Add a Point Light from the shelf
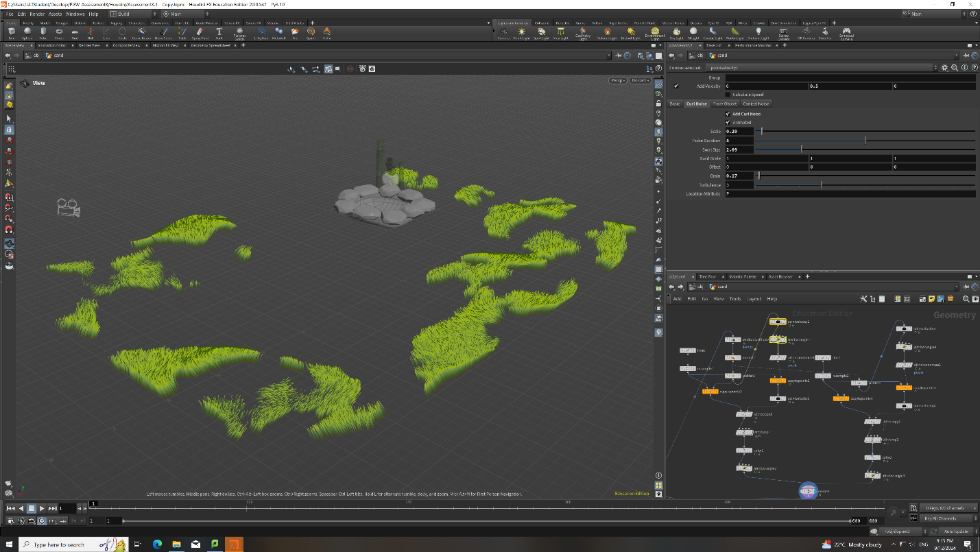The height and width of the screenshot is (552, 980). (x=522, y=32)
